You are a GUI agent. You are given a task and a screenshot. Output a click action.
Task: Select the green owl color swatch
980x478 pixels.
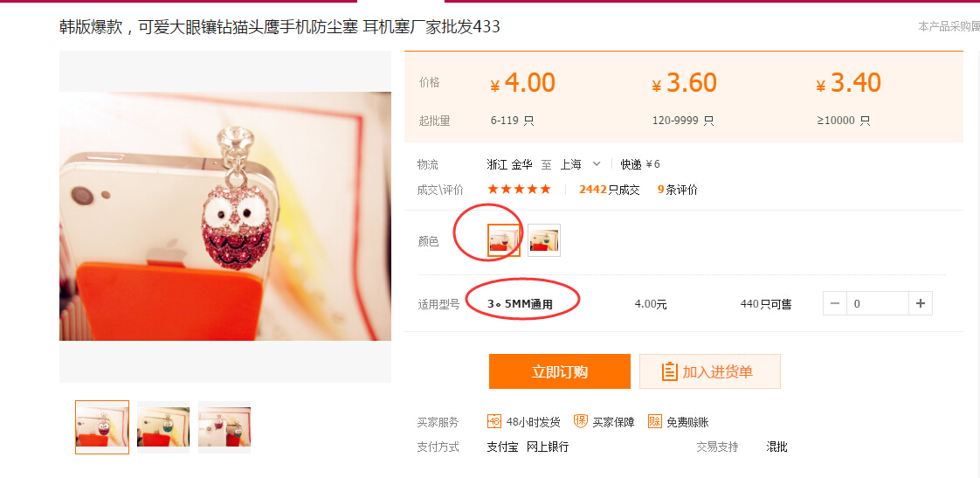point(544,240)
